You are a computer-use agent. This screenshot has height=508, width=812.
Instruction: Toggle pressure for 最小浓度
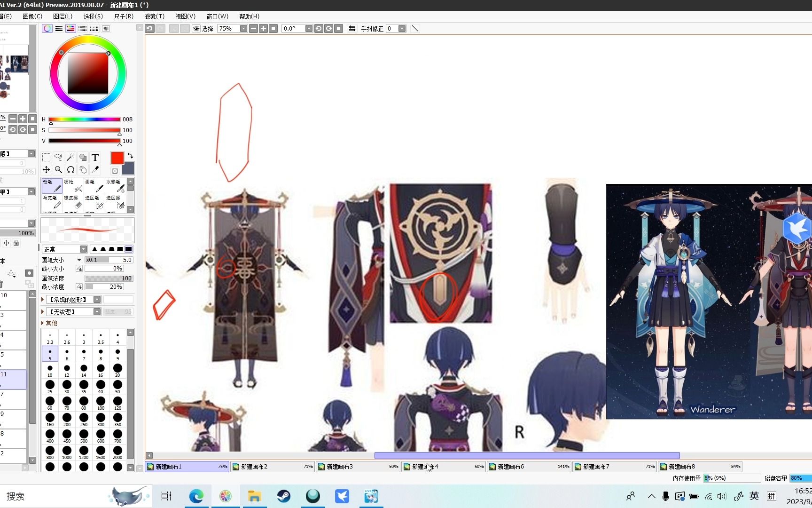click(79, 287)
